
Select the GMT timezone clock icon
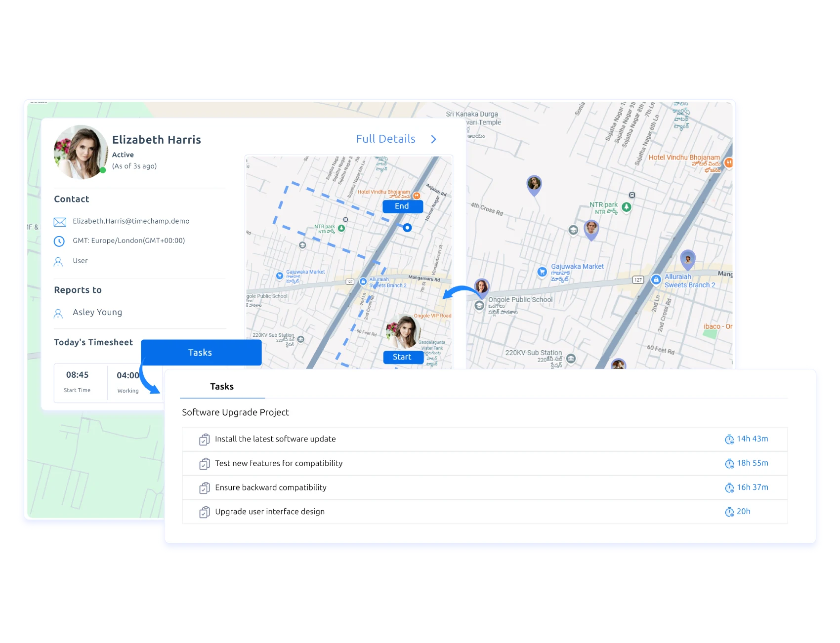(x=59, y=241)
